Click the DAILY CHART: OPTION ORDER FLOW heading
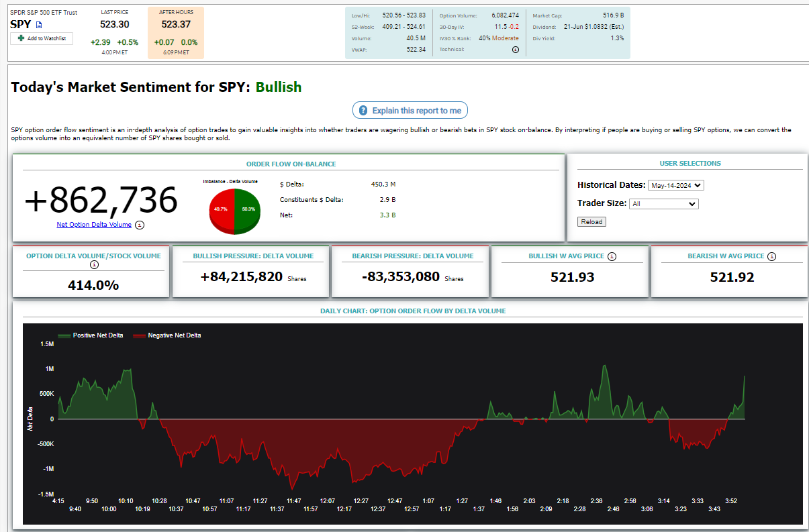 (413, 311)
